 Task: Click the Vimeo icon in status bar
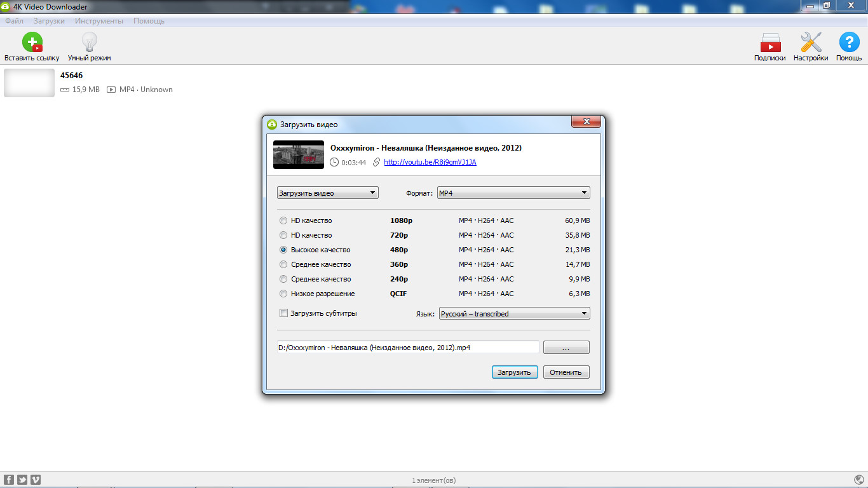click(x=36, y=480)
